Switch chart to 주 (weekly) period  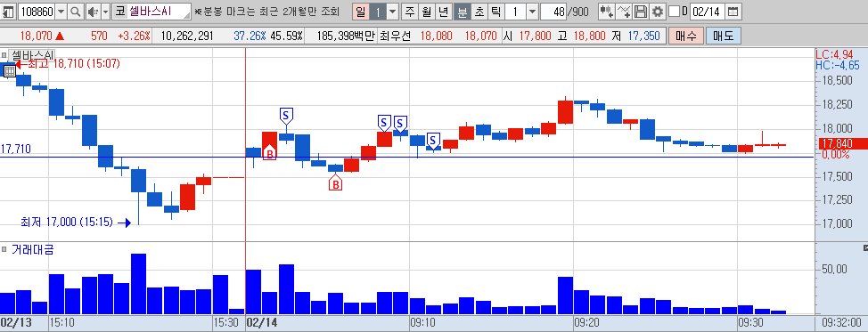click(x=410, y=11)
